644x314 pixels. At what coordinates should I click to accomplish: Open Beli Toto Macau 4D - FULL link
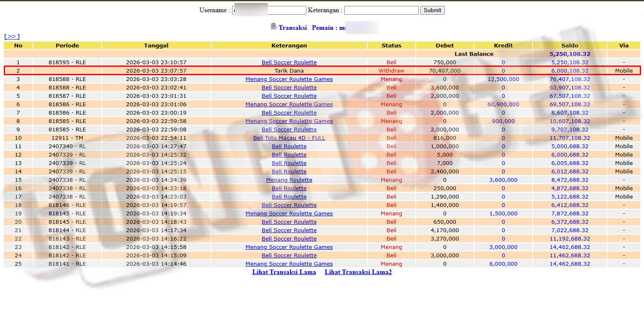(x=289, y=138)
